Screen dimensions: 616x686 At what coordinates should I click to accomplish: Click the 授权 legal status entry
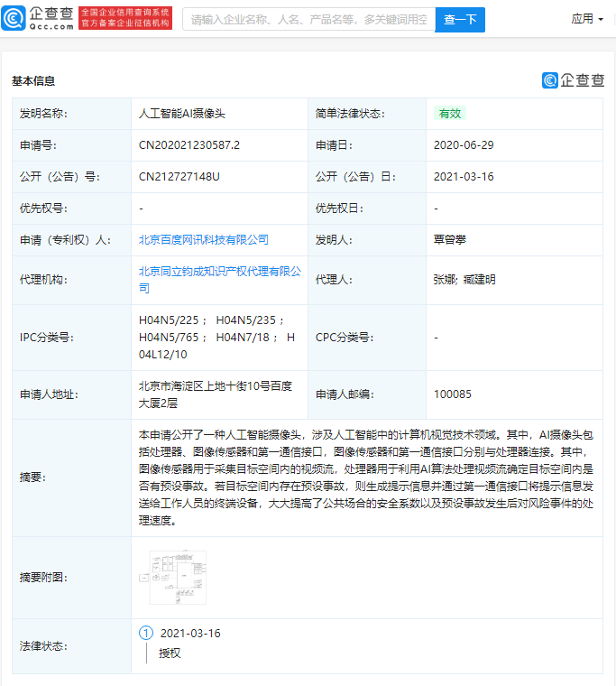click(x=170, y=654)
